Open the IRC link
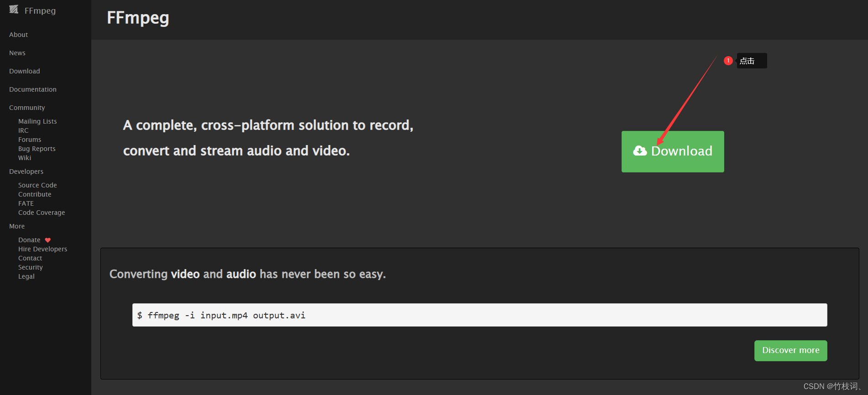This screenshot has width=868, height=395. [23, 130]
